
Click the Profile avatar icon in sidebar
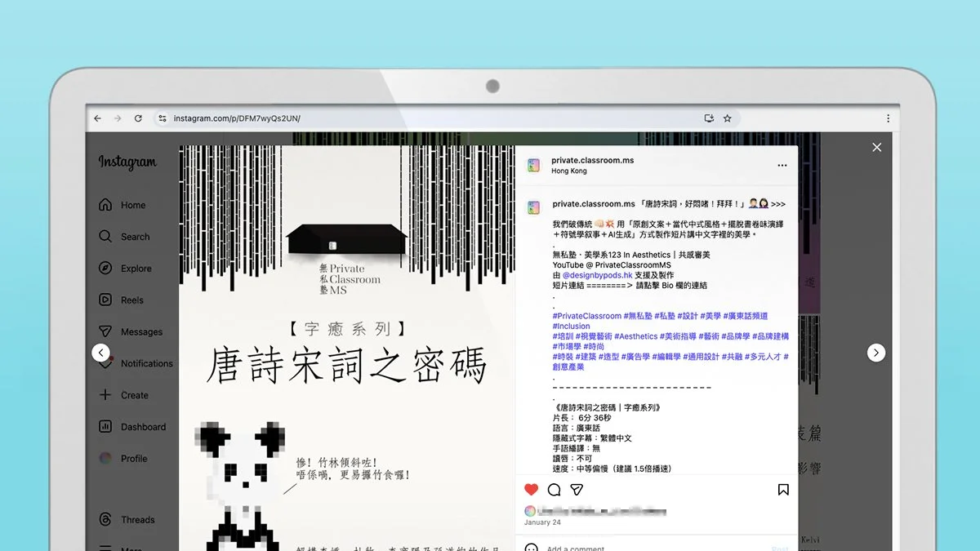pos(105,459)
